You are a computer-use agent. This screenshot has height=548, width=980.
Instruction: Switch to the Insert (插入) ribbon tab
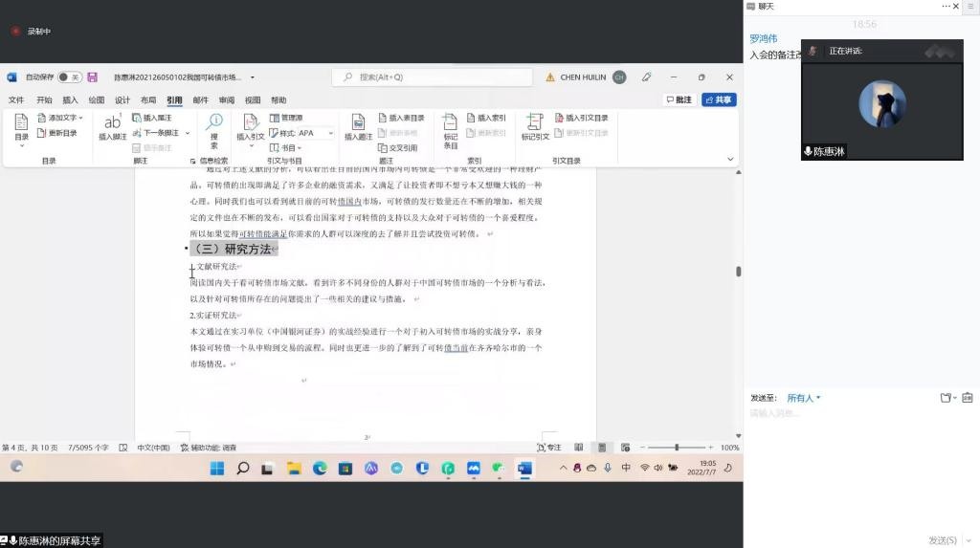pyautogui.click(x=70, y=99)
